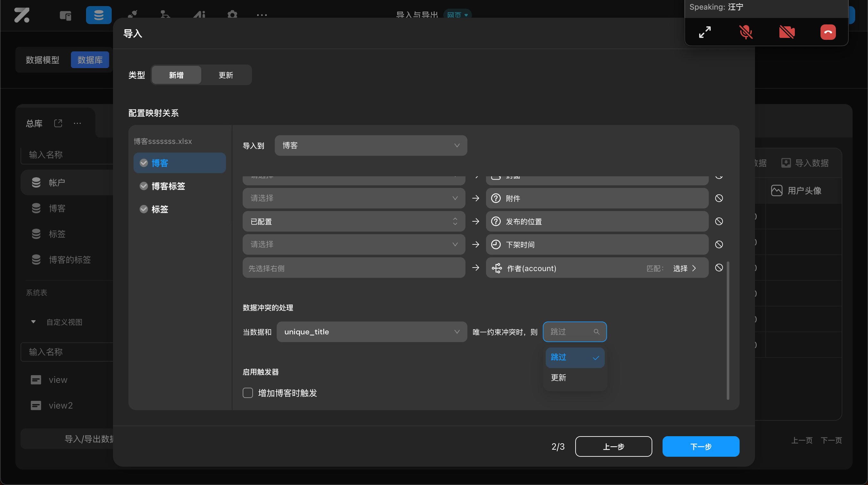Open the 请选择 dropdown for 附件

(354, 198)
